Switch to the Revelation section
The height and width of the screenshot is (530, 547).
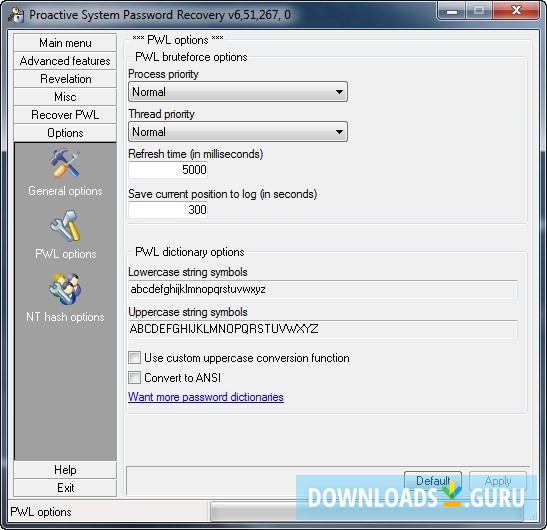coord(65,79)
